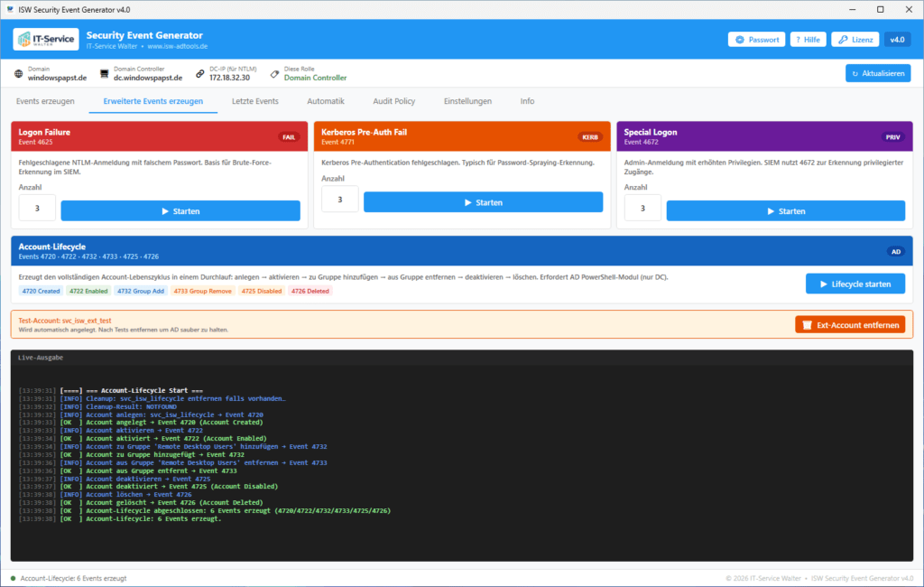Click log line Account-Lifecycle abgeschlossen
The image size is (924, 587).
[x=205, y=511]
